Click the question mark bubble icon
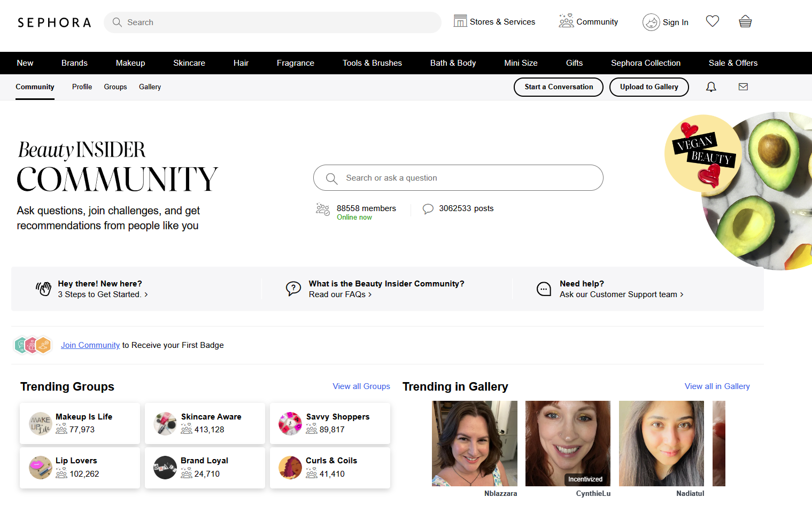The image size is (812, 505). click(x=293, y=289)
